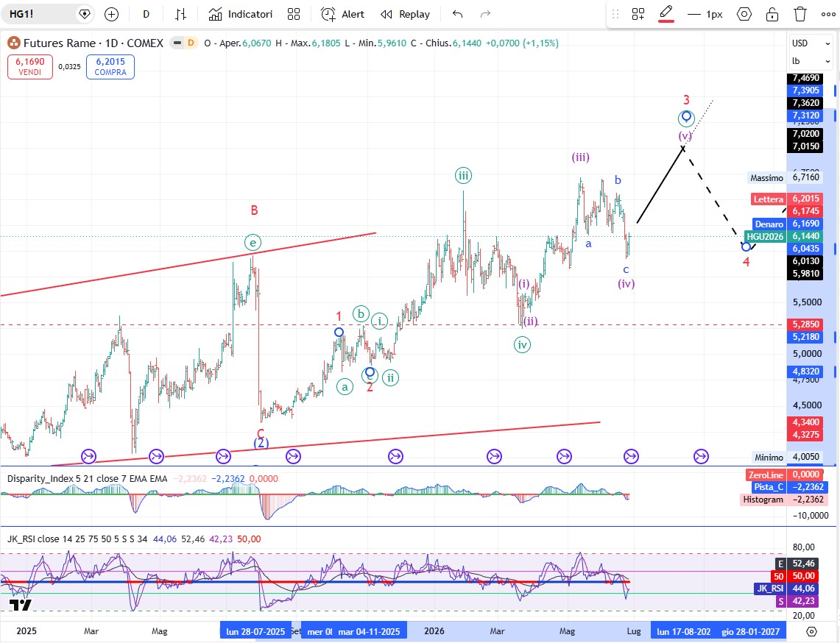Select the green circled iv label
The height and width of the screenshot is (643, 840).
tap(522, 345)
